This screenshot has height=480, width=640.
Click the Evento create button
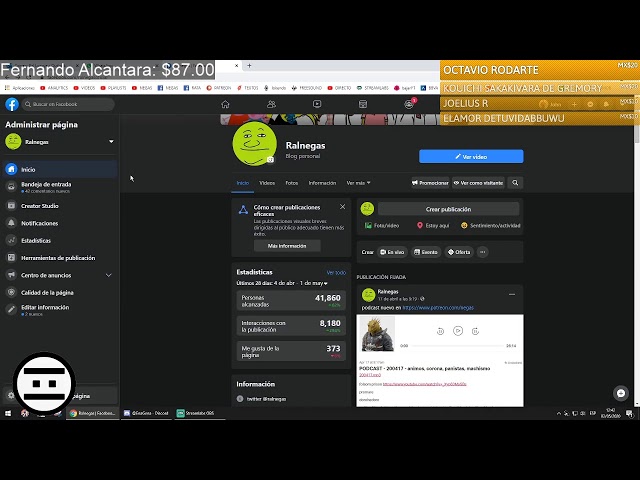point(426,252)
